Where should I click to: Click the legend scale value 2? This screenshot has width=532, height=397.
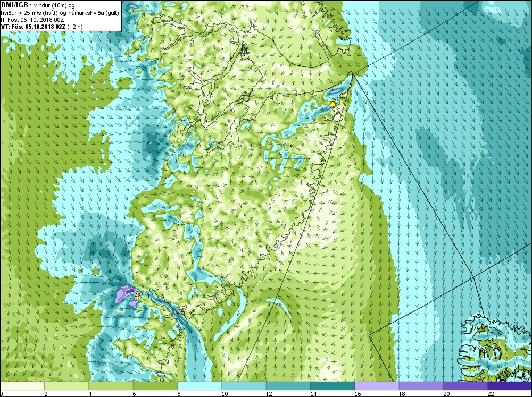[46, 394]
